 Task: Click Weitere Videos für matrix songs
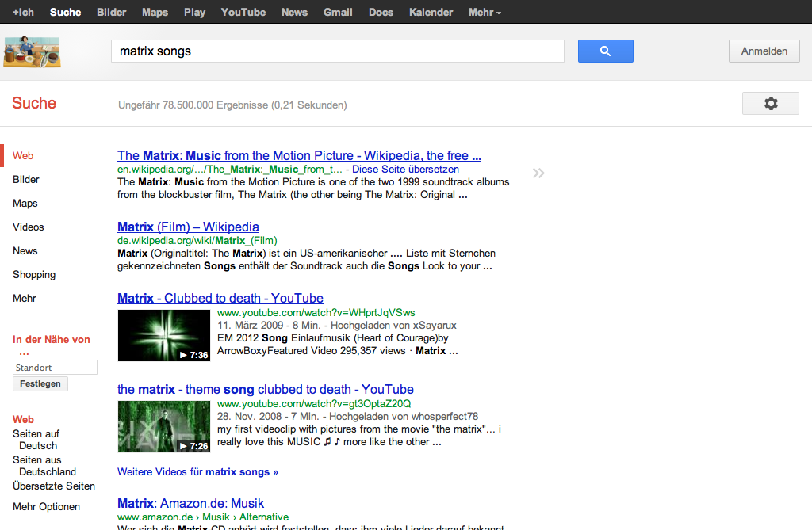[197, 471]
